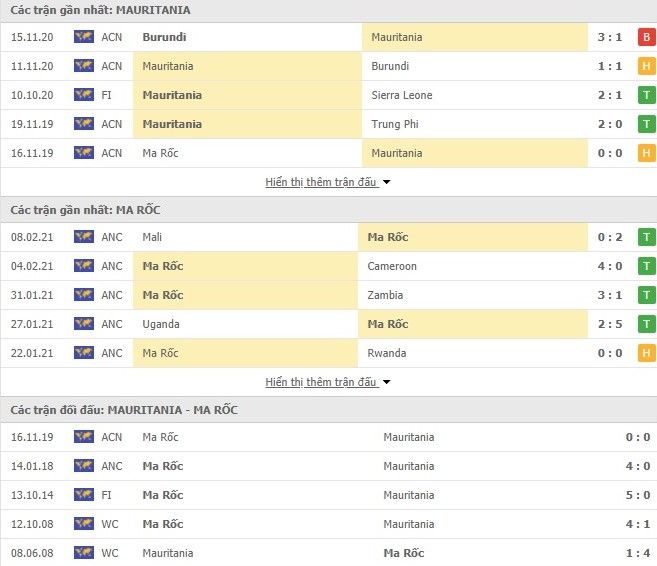
Task: Click the flag icon in 08.06.08 WC row
Action: click(83, 553)
